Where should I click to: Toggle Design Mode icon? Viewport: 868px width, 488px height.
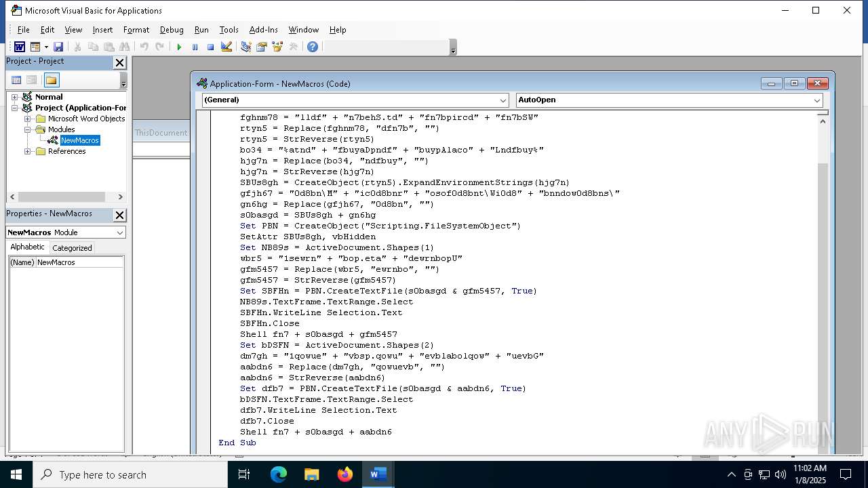pyautogui.click(x=226, y=47)
